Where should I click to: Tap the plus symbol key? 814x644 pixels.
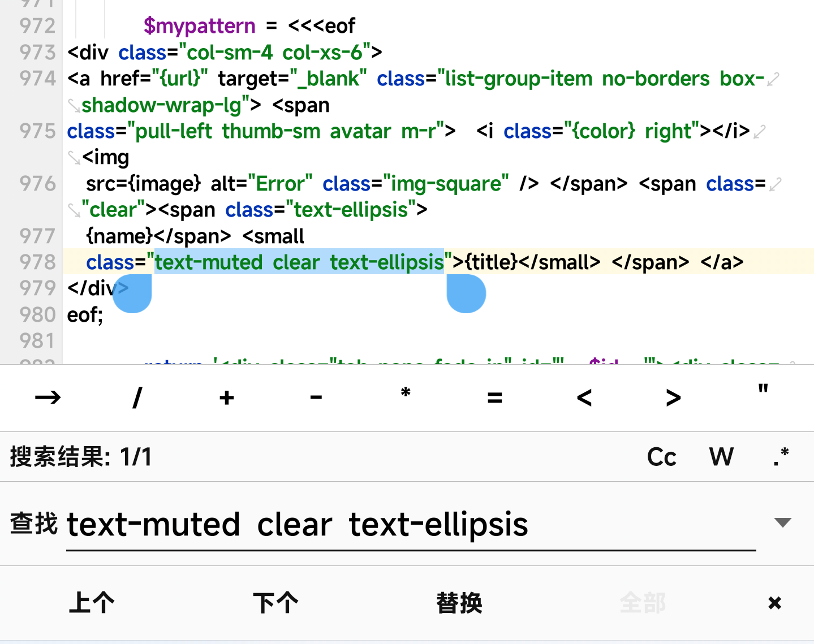tap(227, 397)
